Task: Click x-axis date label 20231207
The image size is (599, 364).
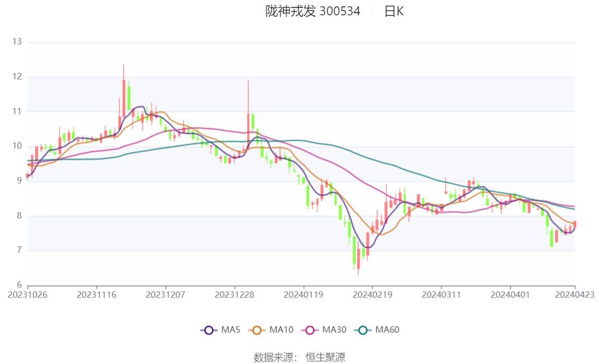Action: click(165, 295)
